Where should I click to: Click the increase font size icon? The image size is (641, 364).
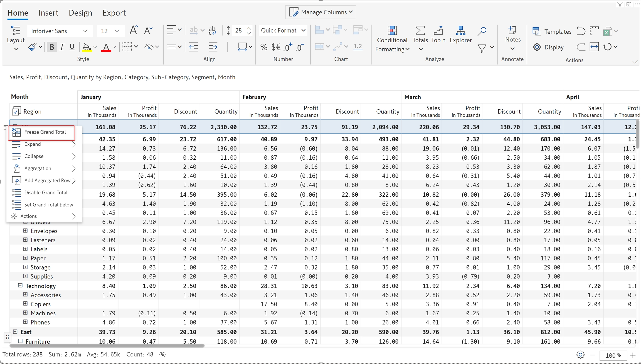click(134, 30)
